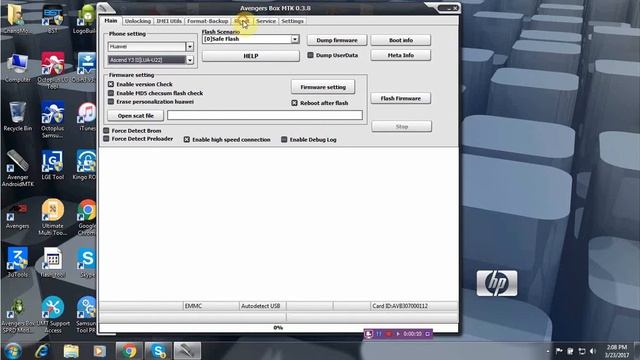The height and width of the screenshot is (360, 640).
Task: Launch the Avengers Box SPRD Module shortcut
Action: point(18,315)
